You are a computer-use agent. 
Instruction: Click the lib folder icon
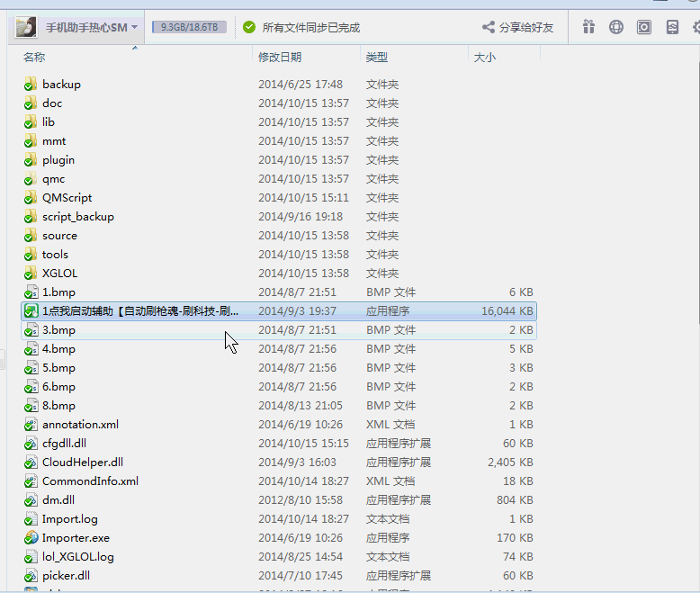[x=31, y=121]
